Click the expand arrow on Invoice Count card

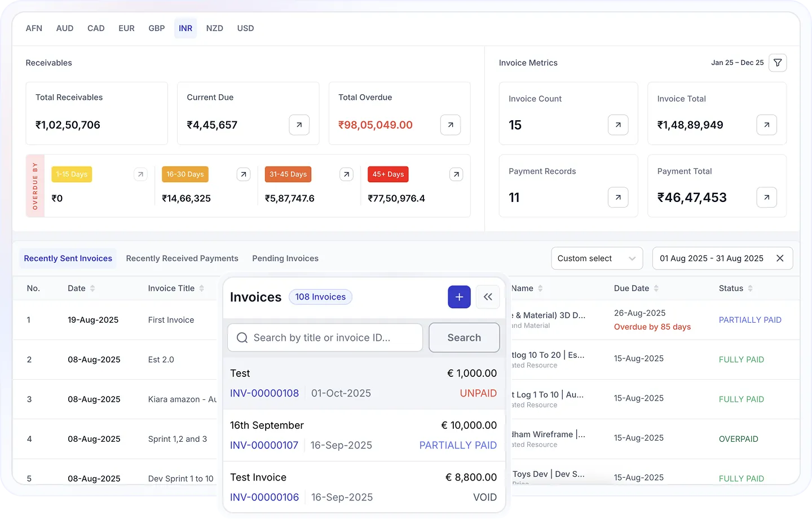point(618,125)
